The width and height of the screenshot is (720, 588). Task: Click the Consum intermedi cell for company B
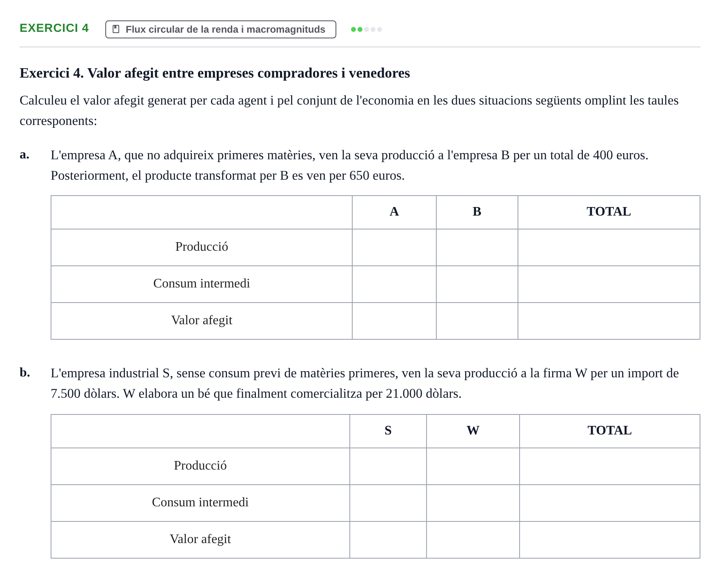pyautogui.click(x=477, y=284)
